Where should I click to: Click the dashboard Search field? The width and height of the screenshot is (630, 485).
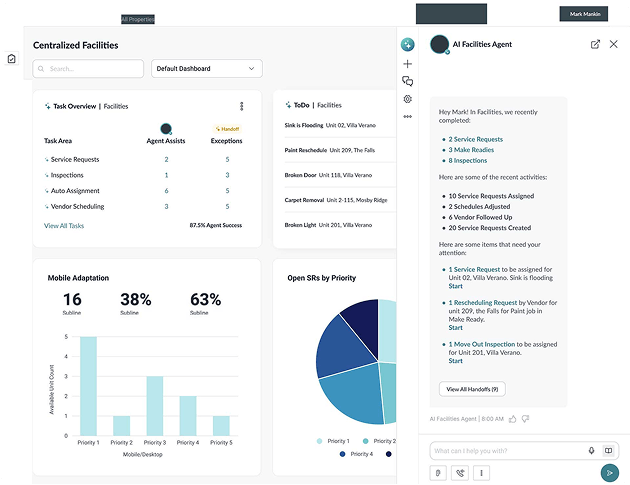pyautogui.click(x=88, y=69)
